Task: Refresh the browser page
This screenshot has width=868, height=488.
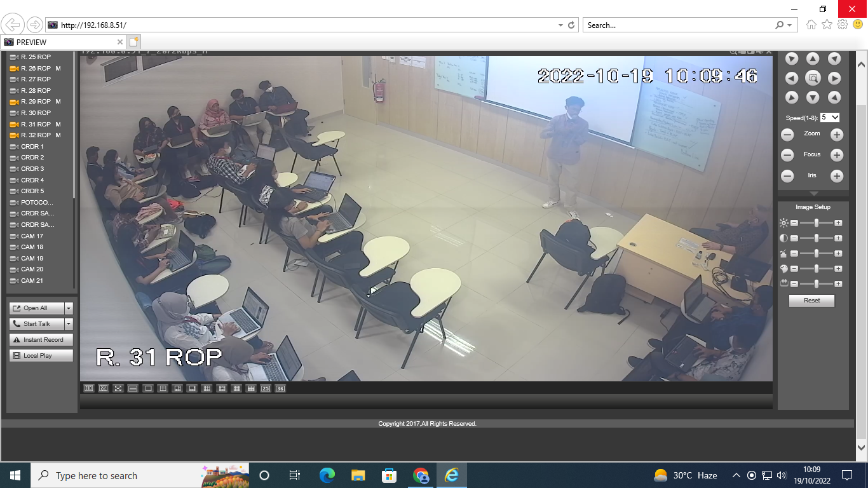Action: (571, 25)
